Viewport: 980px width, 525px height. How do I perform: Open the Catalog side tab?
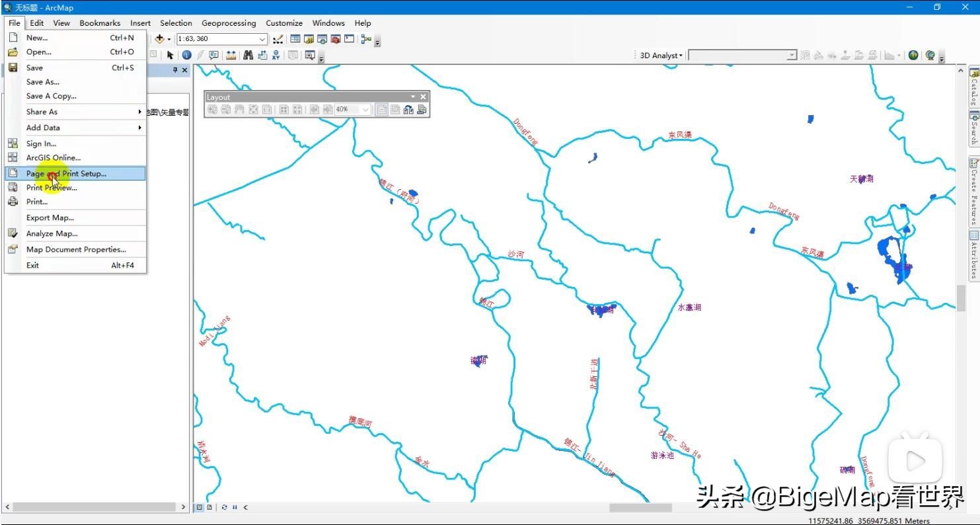tap(973, 87)
